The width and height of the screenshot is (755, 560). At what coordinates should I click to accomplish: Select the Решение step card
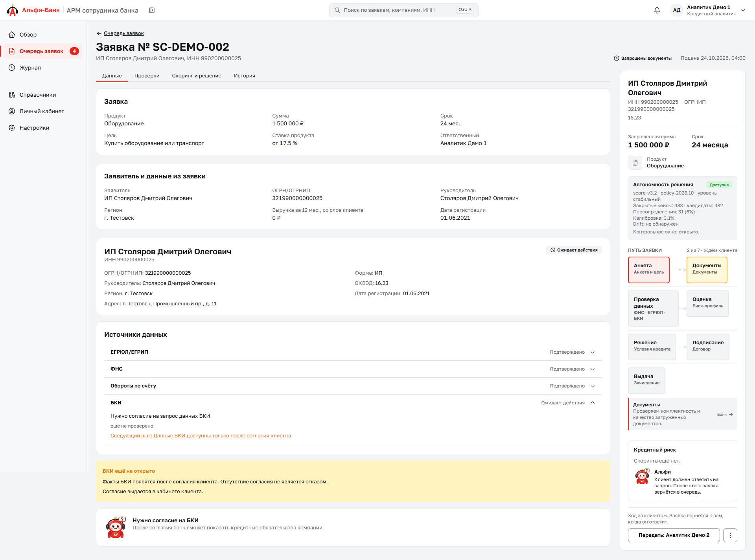coord(652,347)
